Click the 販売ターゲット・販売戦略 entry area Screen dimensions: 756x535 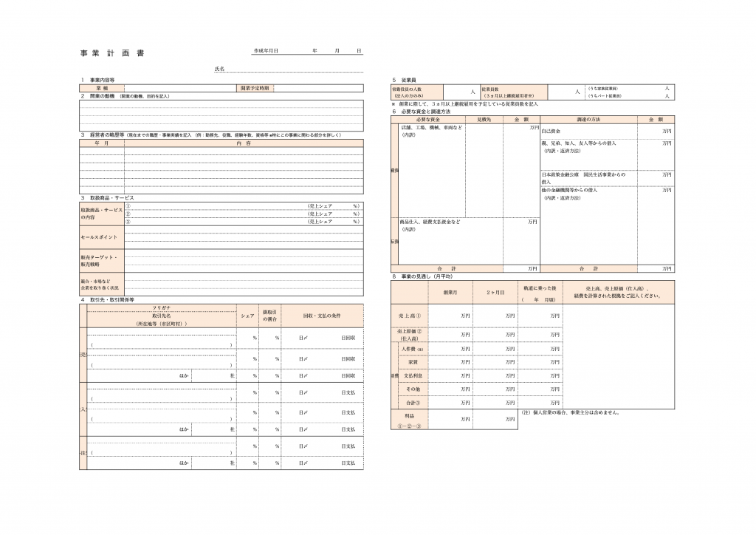(243, 260)
